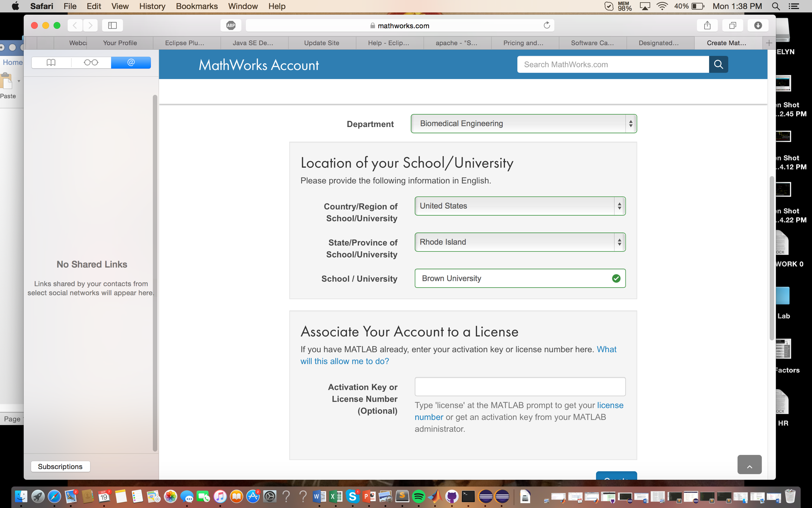Open System Preferences from the Dock
812x508 pixels.
269,496
